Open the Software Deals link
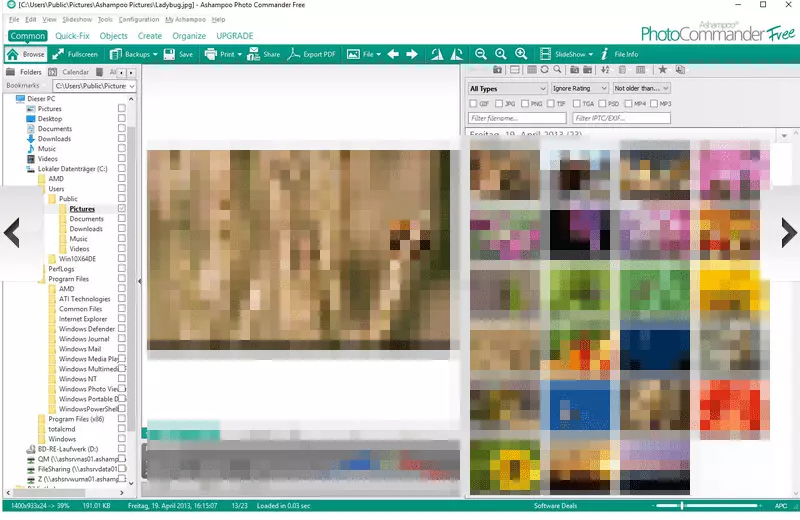Image resolution: width=800 pixels, height=520 pixels. coord(555,507)
